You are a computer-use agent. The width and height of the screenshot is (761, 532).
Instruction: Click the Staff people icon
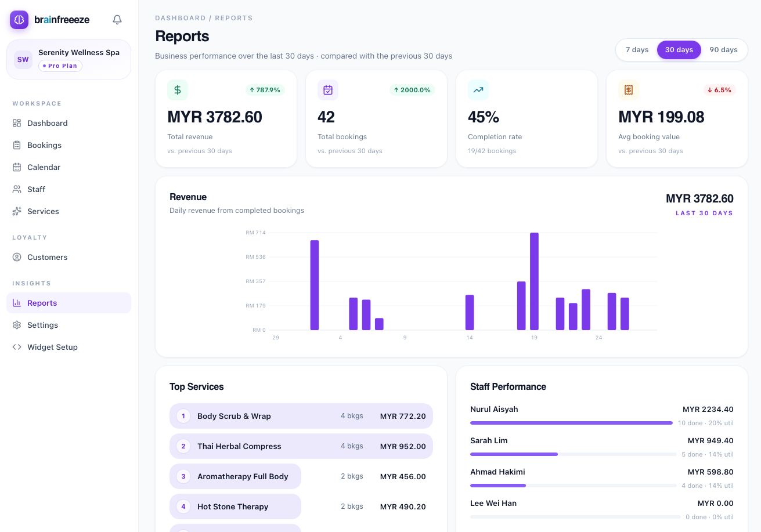(x=17, y=189)
